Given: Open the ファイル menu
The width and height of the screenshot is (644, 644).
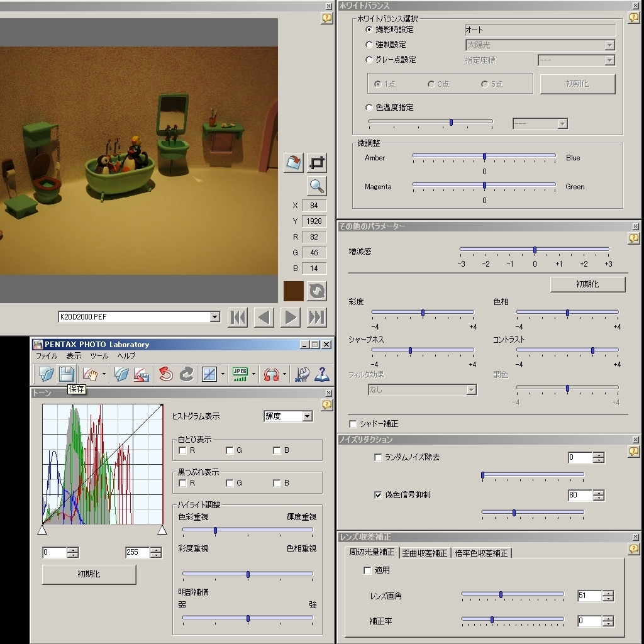Looking at the screenshot, I should click(x=47, y=356).
